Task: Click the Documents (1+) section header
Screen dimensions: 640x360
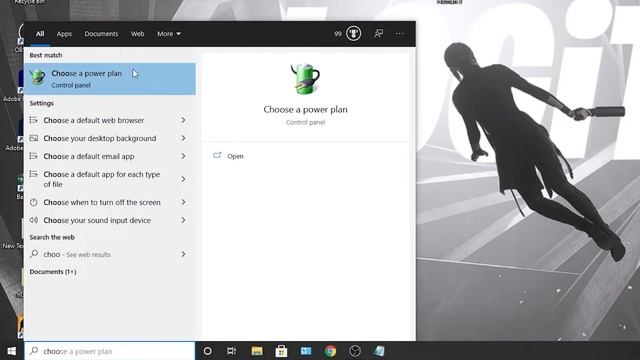Action: point(53,271)
